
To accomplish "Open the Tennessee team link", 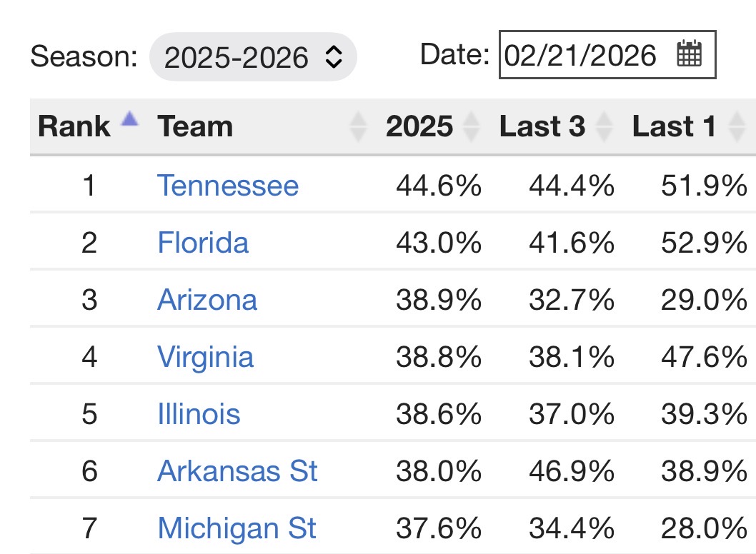I will (x=227, y=186).
